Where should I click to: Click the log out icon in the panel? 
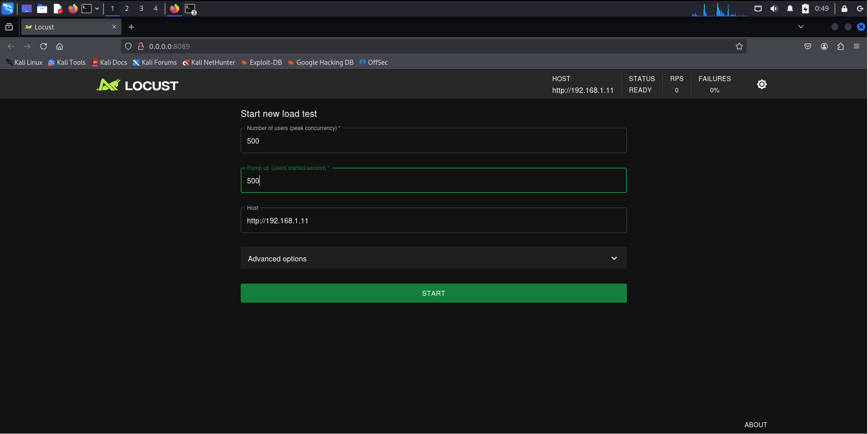point(860,9)
